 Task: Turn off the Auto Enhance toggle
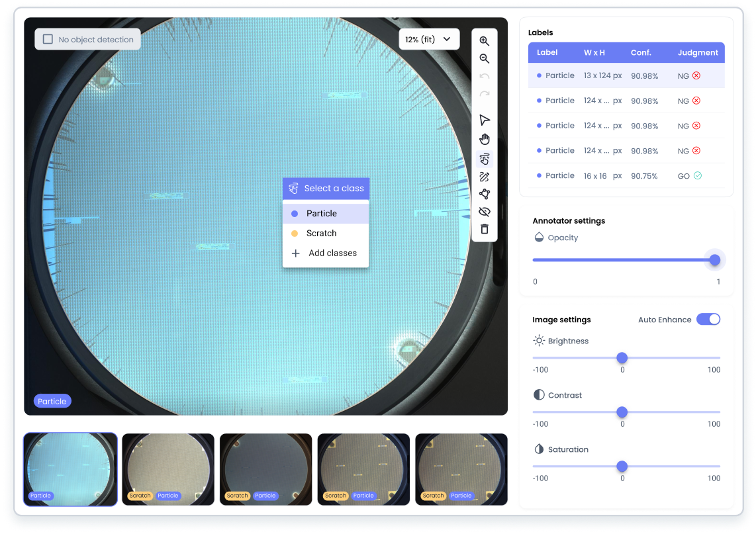tap(708, 320)
